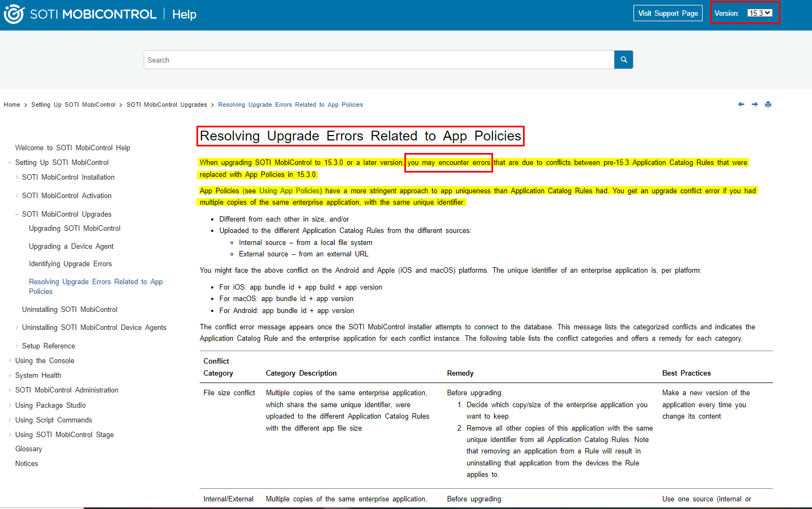
Task: Collapse the SOTI MobiControl Upgrades node
Action: click(x=17, y=214)
